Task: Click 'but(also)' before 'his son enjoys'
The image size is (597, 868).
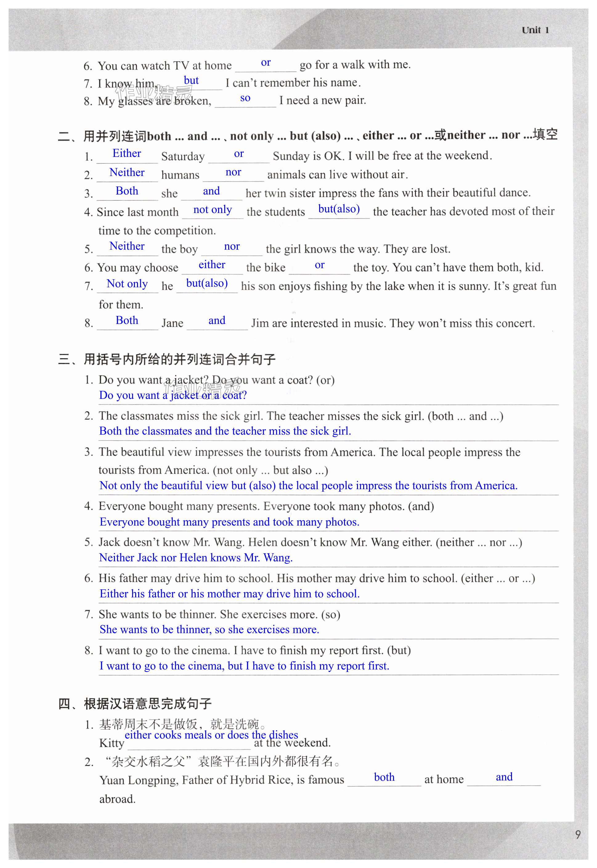Action: coord(207,283)
